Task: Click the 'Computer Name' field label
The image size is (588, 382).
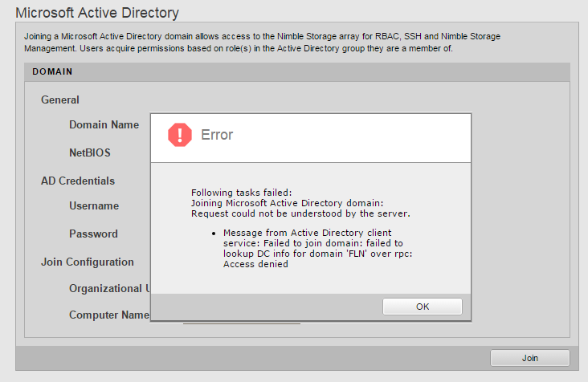Action: (x=109, y=315)
